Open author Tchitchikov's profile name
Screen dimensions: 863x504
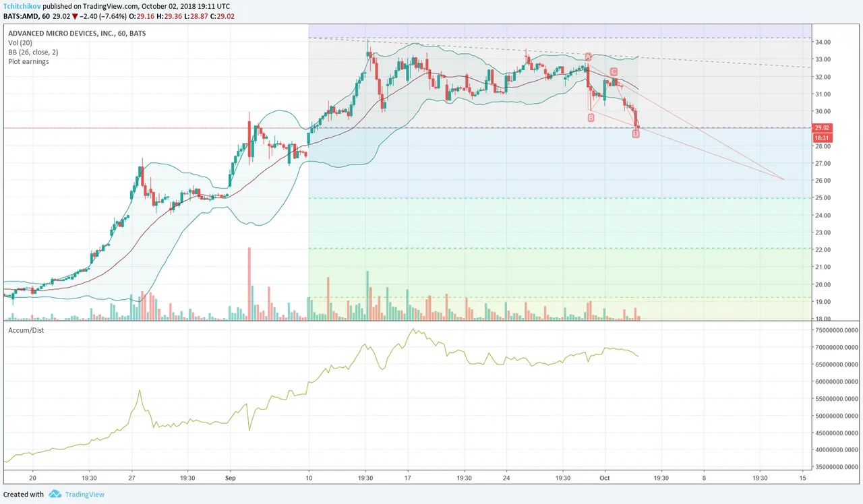[x=22, y=5]
